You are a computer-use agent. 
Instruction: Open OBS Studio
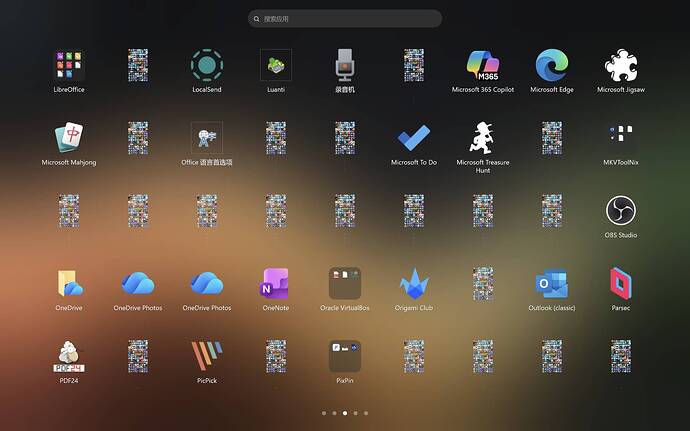(621, 210)
